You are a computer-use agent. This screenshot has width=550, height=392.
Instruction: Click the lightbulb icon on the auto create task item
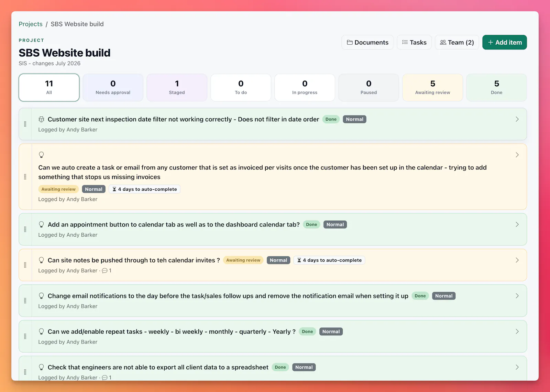[x=41, y=155]
